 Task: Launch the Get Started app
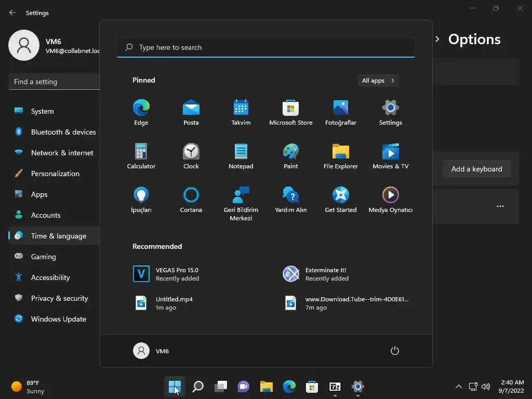pyautogui.click(x=341, y=200)
